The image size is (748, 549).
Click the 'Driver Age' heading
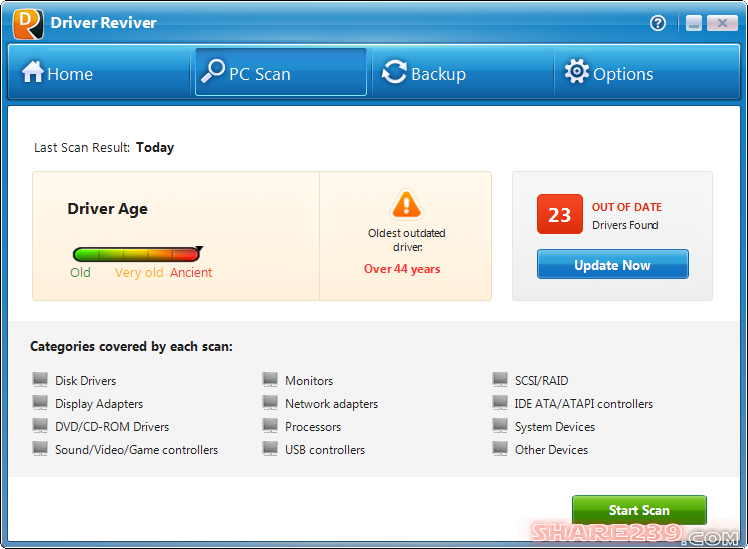click(107, 209)
